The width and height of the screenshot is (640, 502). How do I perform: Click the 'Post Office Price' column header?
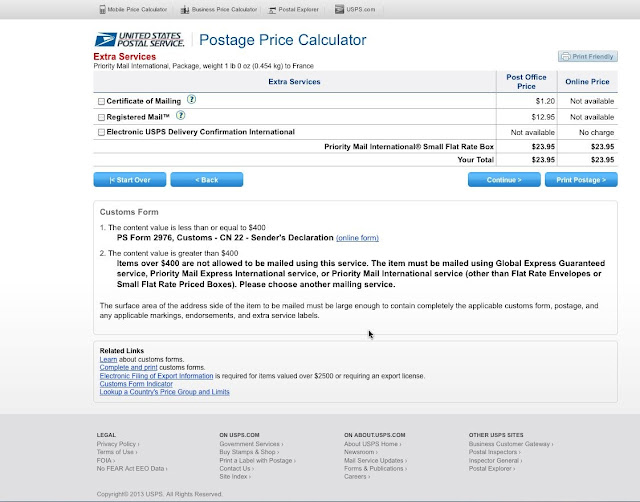(x=526, y=82)
